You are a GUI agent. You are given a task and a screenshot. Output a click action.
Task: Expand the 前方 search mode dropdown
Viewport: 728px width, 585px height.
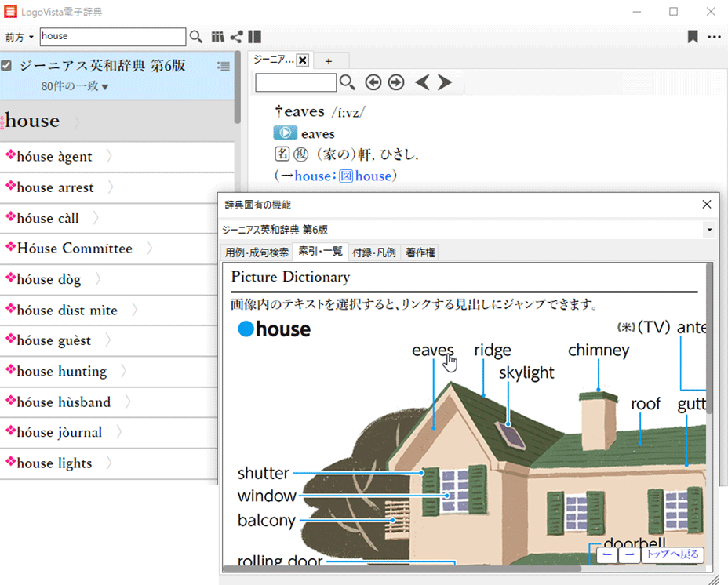tap(20, 37)
